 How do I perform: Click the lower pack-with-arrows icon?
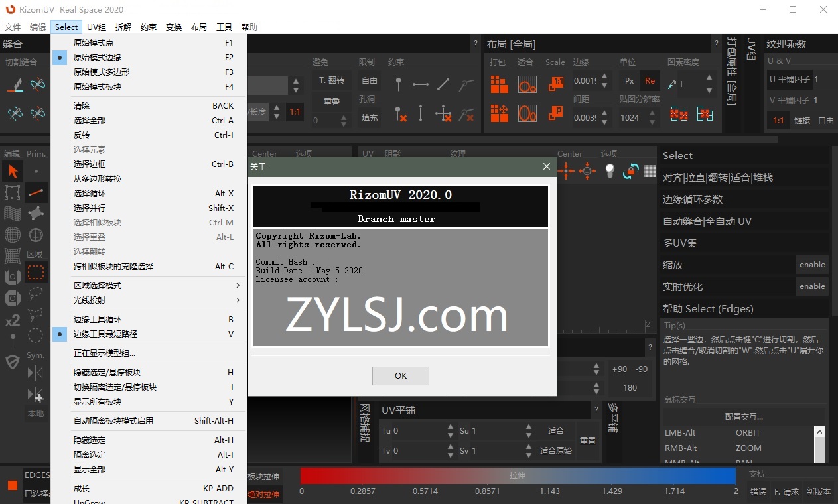point(499,113)
